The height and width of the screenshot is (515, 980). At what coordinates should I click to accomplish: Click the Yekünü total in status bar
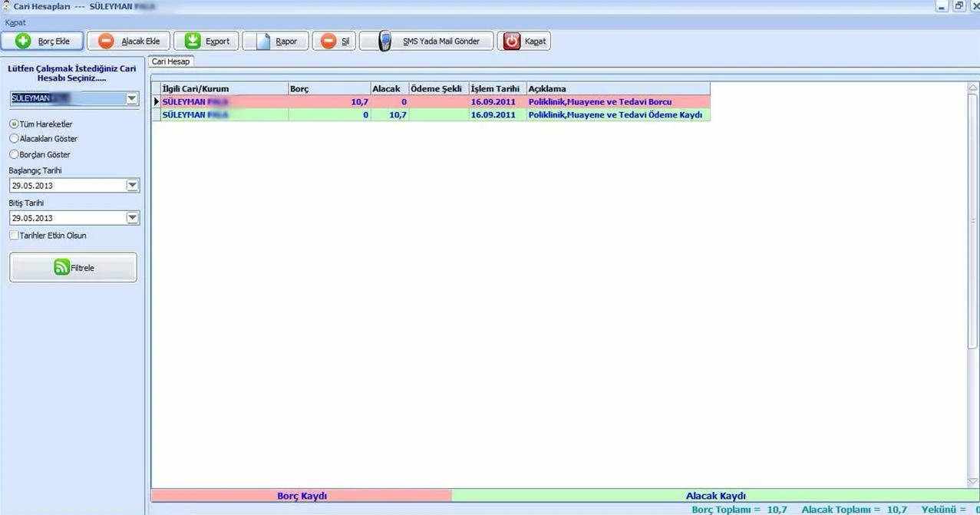pyautogui.click(x=951, y=510)
